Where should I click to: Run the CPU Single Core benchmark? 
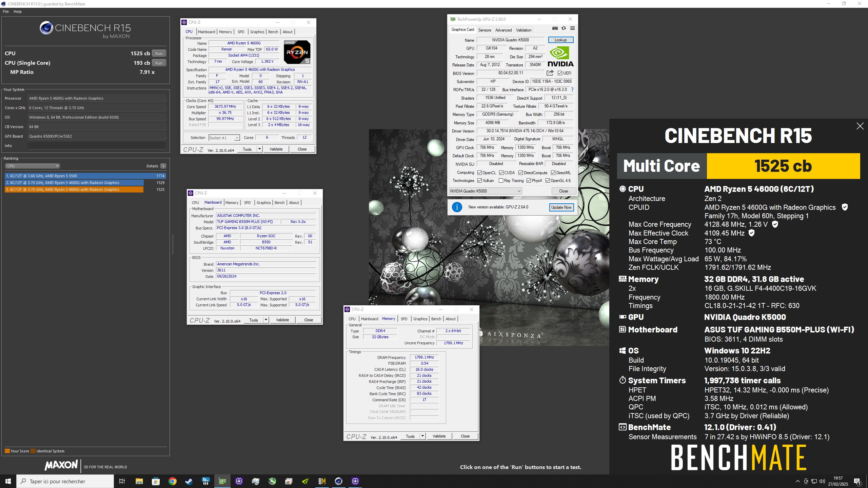pos(159,63)
